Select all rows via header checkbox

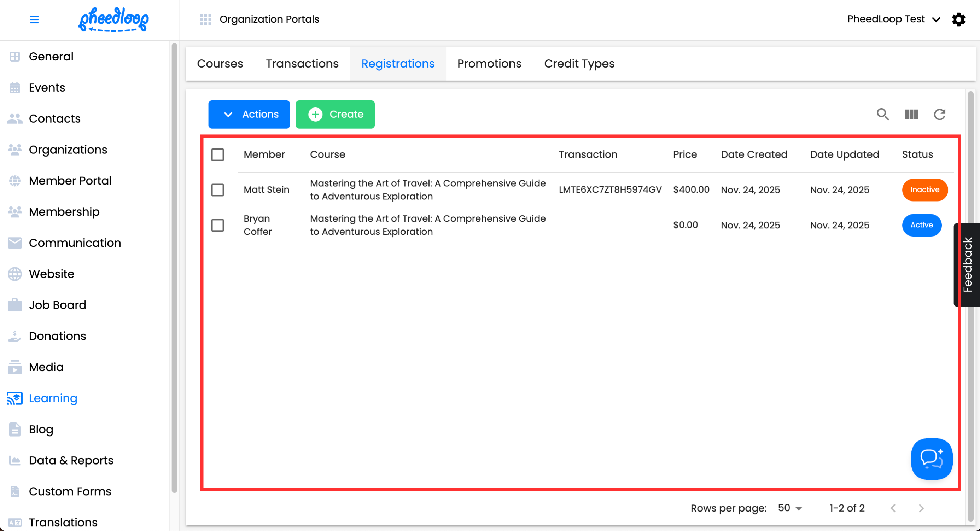coord(218,155)
